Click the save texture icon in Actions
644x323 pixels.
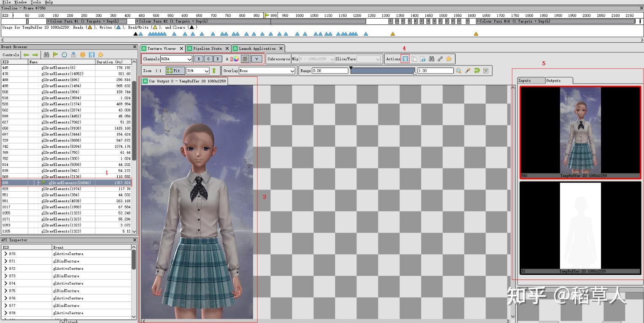tap(405, 59)
